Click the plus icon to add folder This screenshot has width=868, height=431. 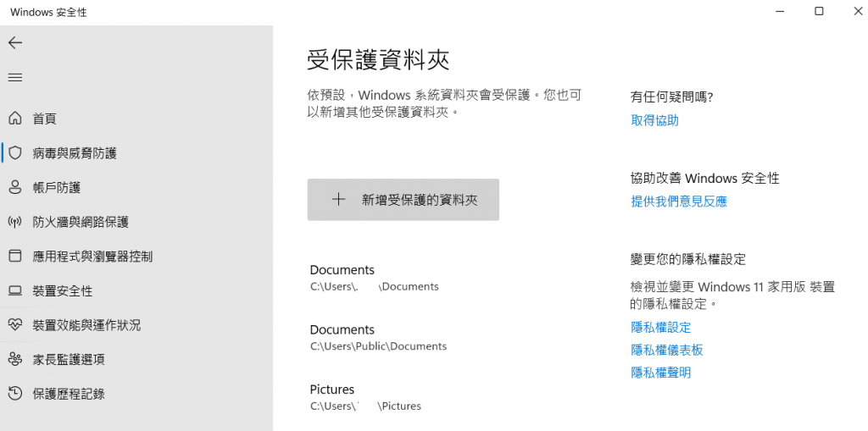point(338,200)
